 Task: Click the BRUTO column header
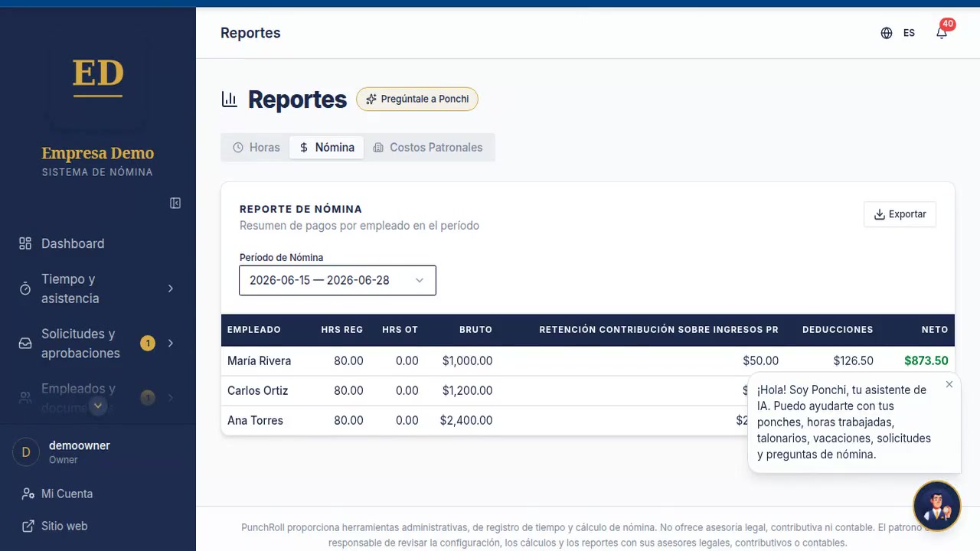[x=475, y=330]
